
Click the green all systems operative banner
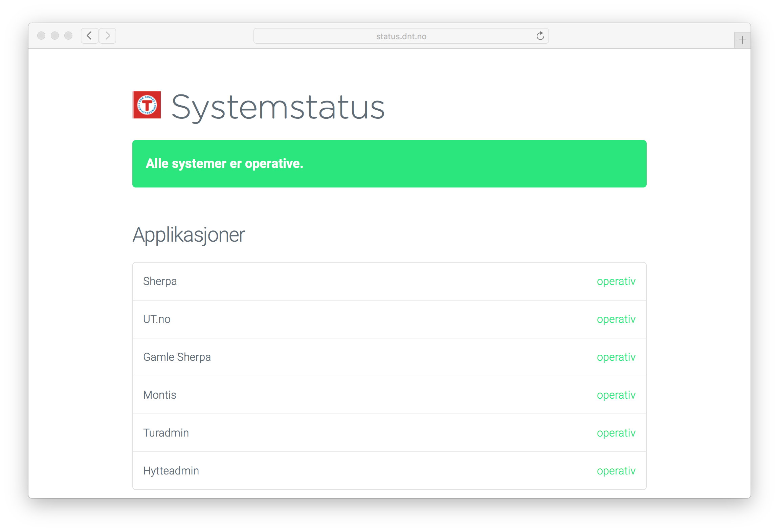(x=389, y=164)
